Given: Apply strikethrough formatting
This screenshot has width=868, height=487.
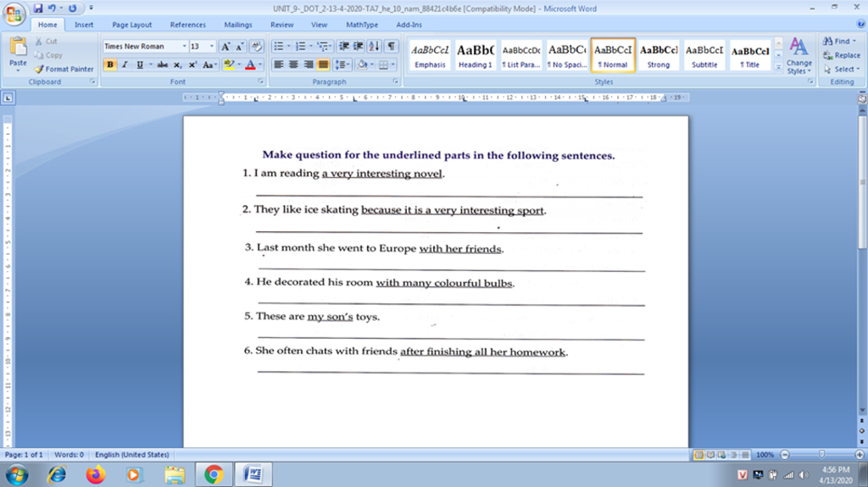Looking at the screenshot, I should [162, 64].
